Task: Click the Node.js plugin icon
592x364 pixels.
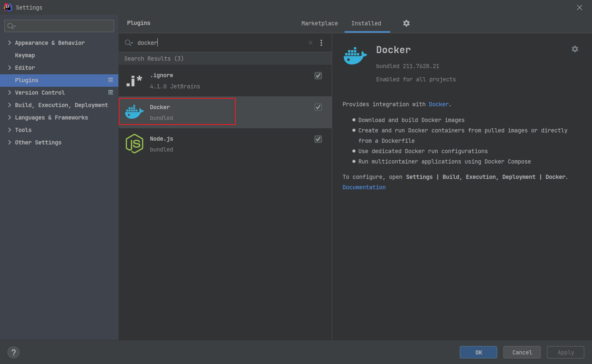Action: (x=134, y=144)
